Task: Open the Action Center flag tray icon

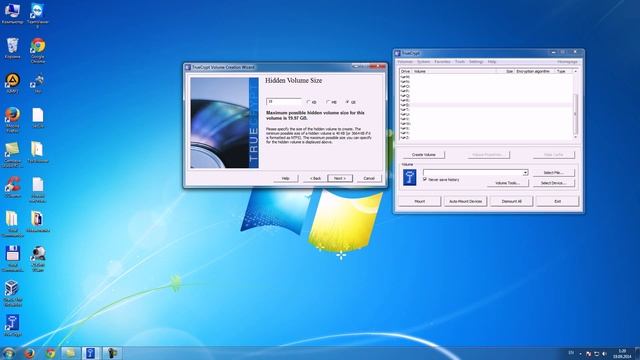Action: click(x=588, y=353)
